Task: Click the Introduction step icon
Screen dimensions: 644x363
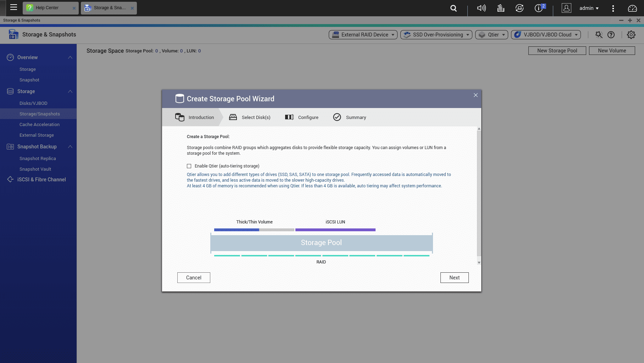Action: 180,117
